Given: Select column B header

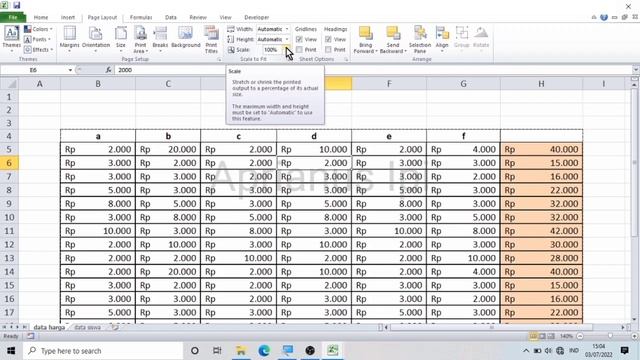Looking at the screenshot, I should click(x=98, y=84).
